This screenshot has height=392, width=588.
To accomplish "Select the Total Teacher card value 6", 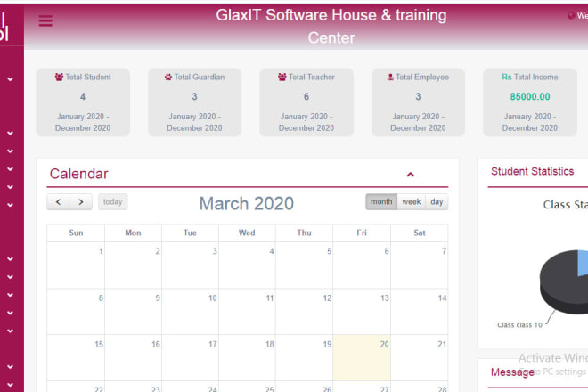I will [306, 97].
